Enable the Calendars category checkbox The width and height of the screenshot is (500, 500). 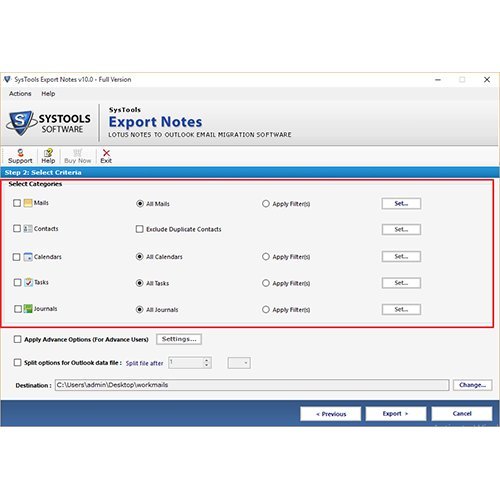coord(16,257)
